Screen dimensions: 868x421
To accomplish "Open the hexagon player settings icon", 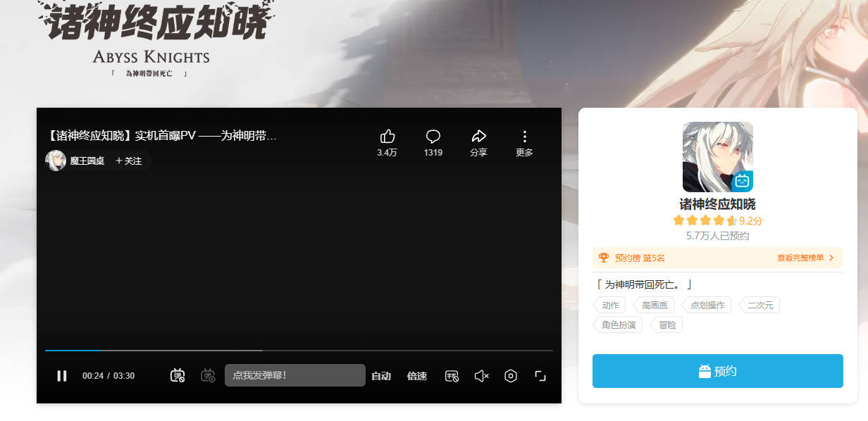I will [x=511, y=376].
